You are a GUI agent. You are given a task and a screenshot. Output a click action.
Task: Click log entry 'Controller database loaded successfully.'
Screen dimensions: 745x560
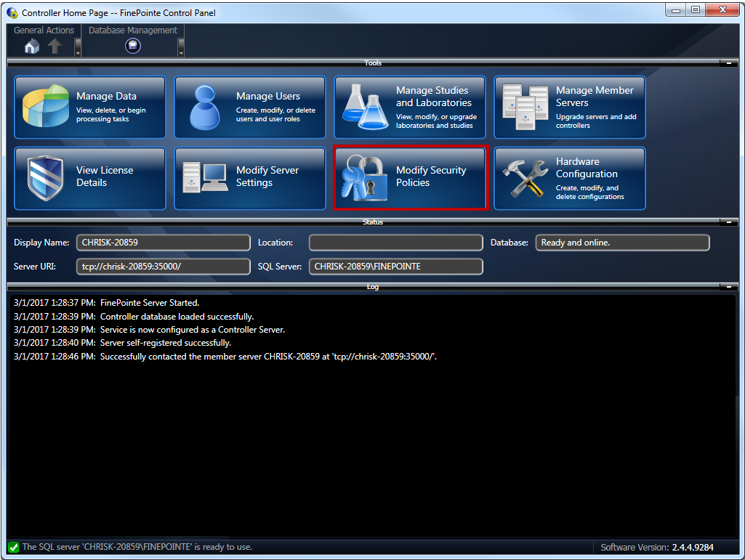click(177, 317)
